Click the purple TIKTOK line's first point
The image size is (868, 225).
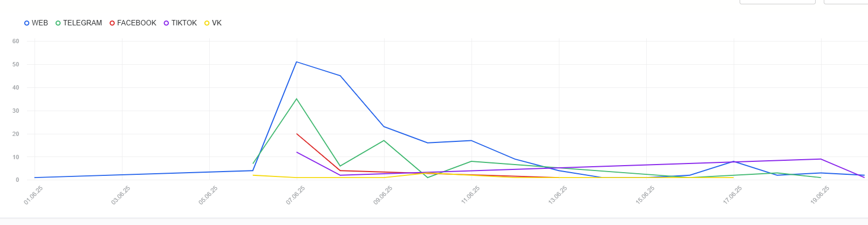(x=297, y=152)
